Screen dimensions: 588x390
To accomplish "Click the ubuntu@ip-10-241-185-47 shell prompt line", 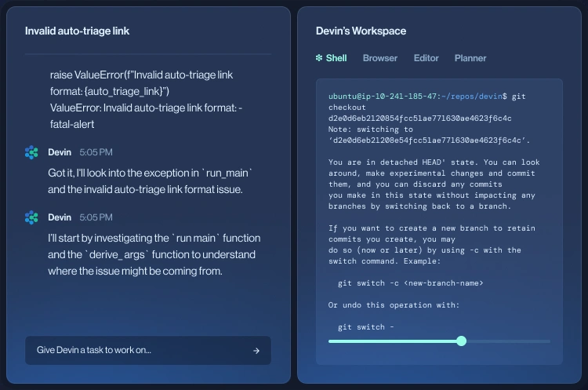I will tap(416, 96).
